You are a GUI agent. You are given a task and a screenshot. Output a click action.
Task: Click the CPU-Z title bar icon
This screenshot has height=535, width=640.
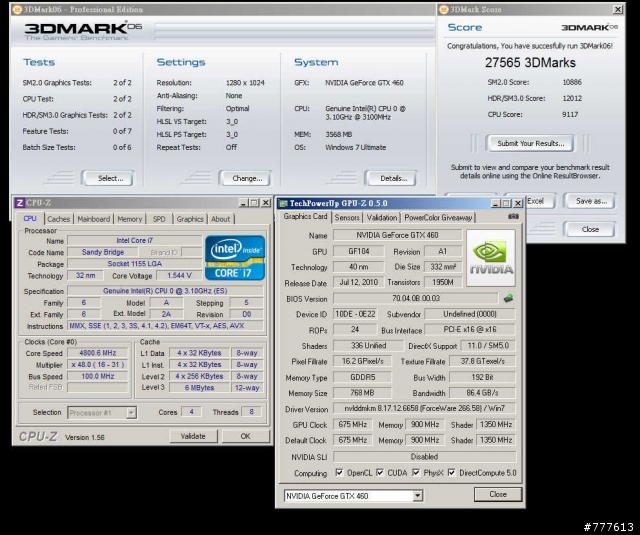point(19,203)
